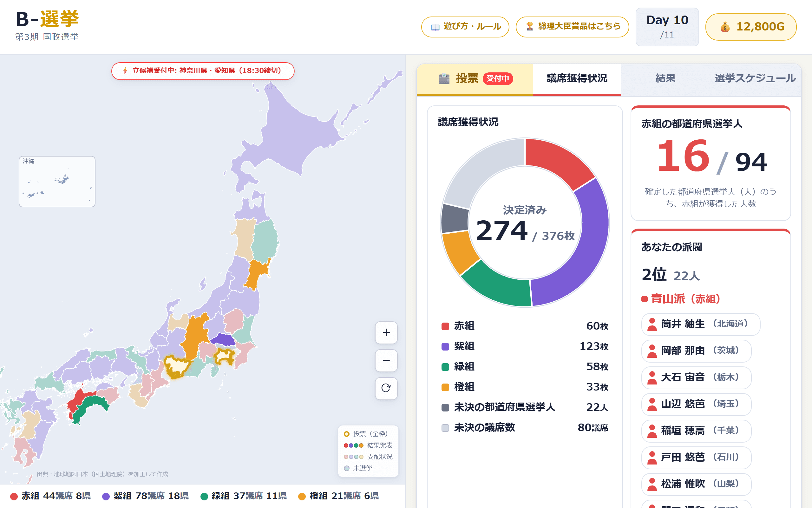Zoom in the map with plus button
This screenshot has height=508, width=812.
[386, 333]
